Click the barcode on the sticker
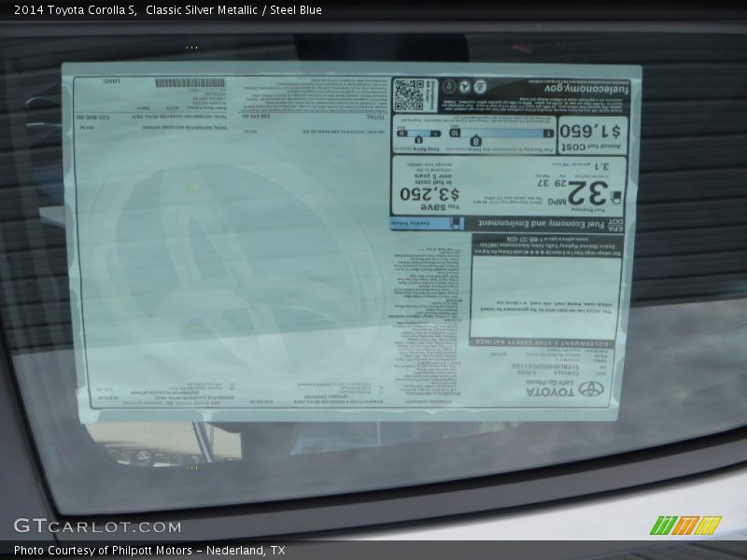 [190, 83]
